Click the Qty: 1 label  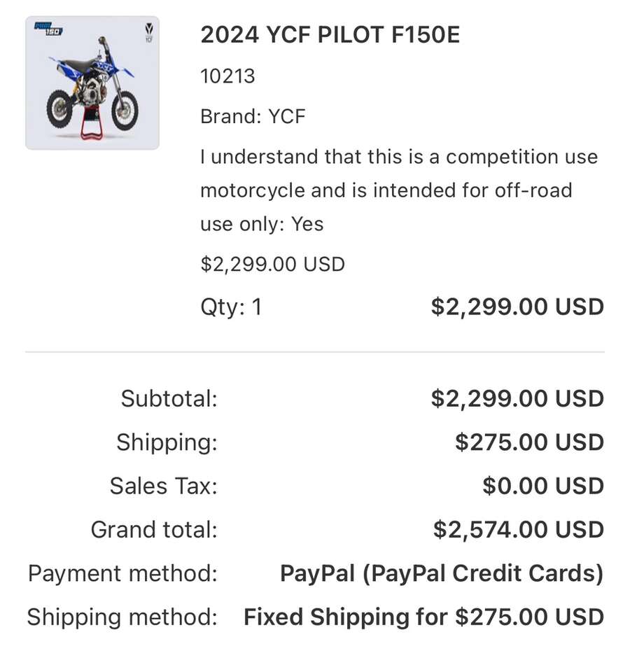pos(231,307)
